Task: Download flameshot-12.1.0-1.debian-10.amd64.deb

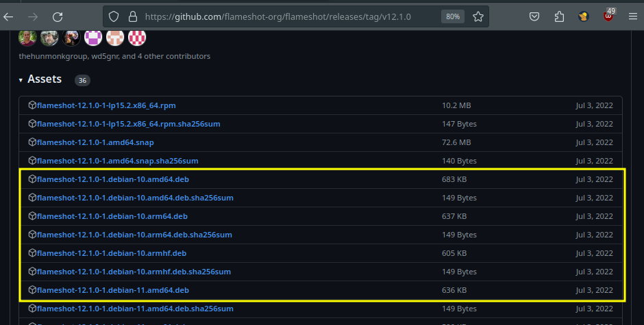Action: (112, 179)
